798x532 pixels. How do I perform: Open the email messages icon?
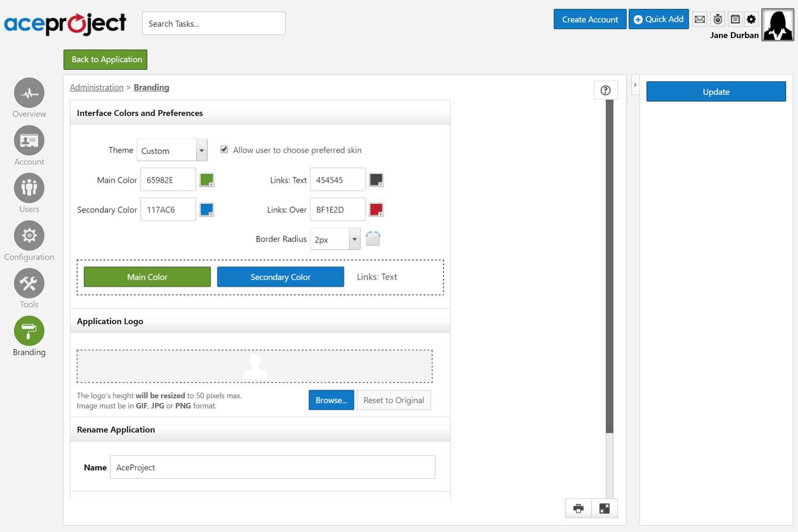(699, 19)
